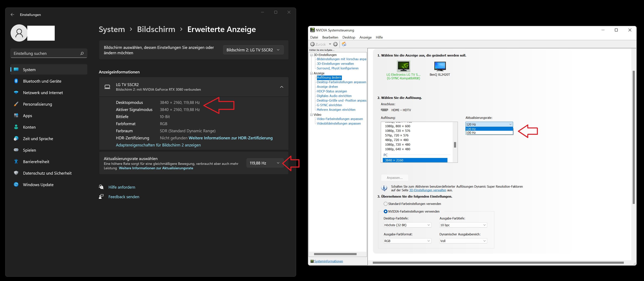Image resolution: width=644 pixels, height=281 pixels.
Task: Collapse the LG TV SSCR2 info card
Action: click(282, 87)
